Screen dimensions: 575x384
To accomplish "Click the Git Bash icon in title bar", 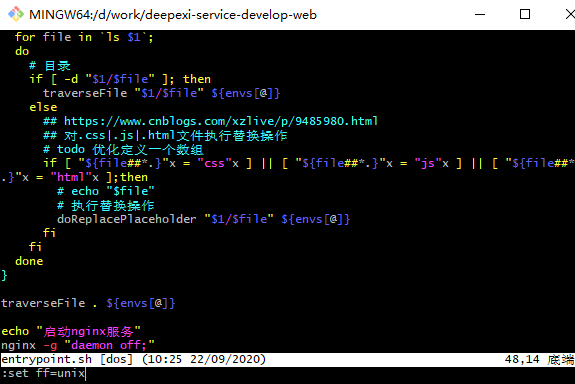I will pos(16,14).
